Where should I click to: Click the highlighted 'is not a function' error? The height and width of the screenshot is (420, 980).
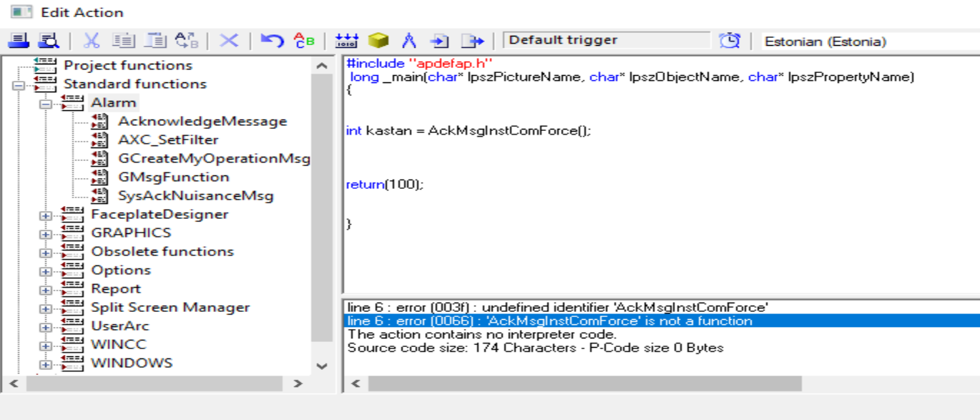click(662, 321)
